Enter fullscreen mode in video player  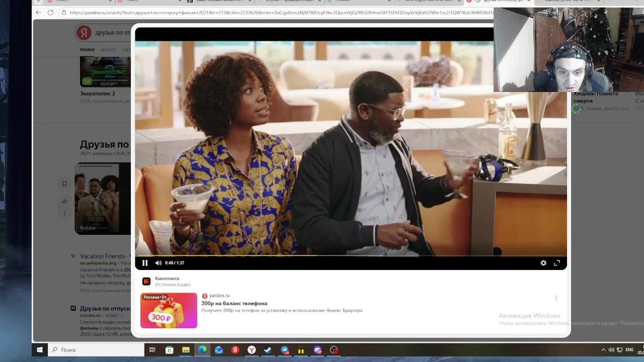(x=557, y=263)
